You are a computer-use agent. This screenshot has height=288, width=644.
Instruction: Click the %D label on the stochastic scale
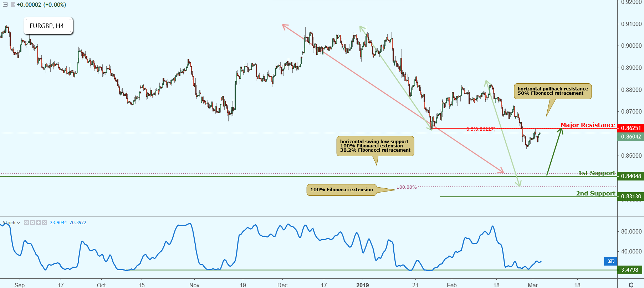pyautogui.click(x=611, y=261)
